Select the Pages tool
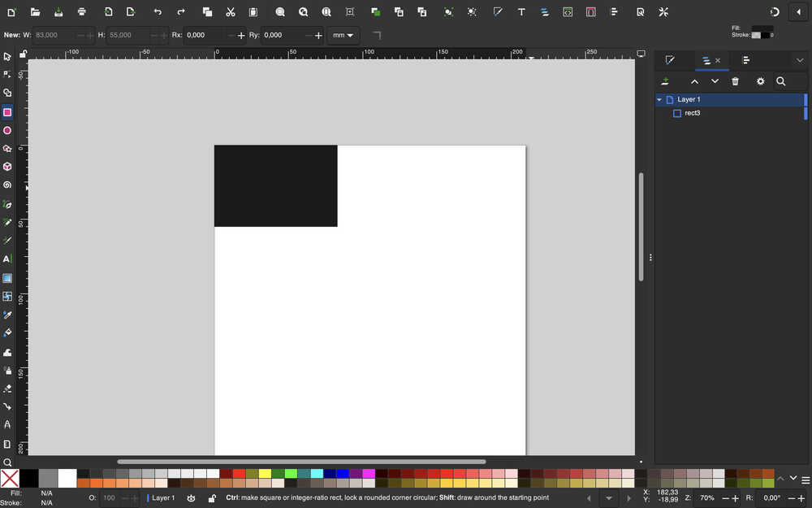The image size is (812, 508). pos(7,445)
